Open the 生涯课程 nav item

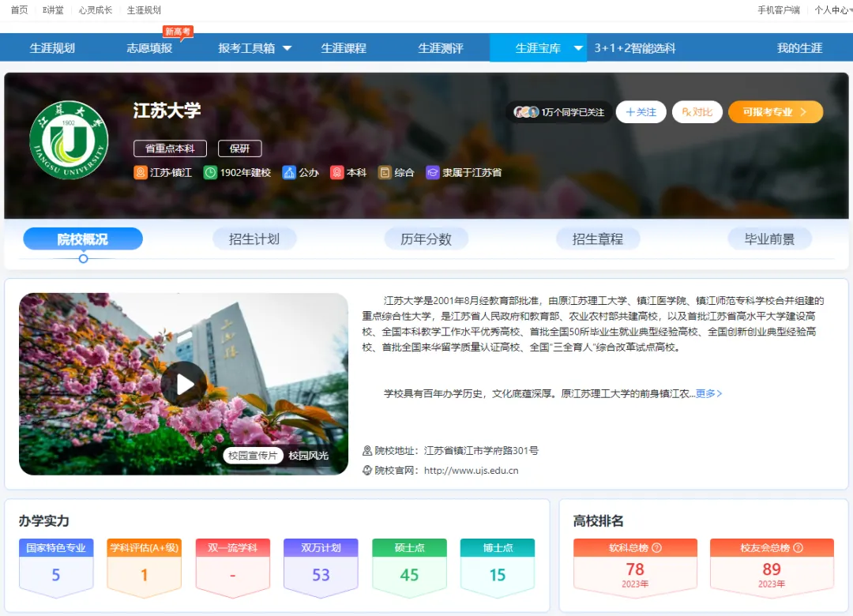coord(344,48)
